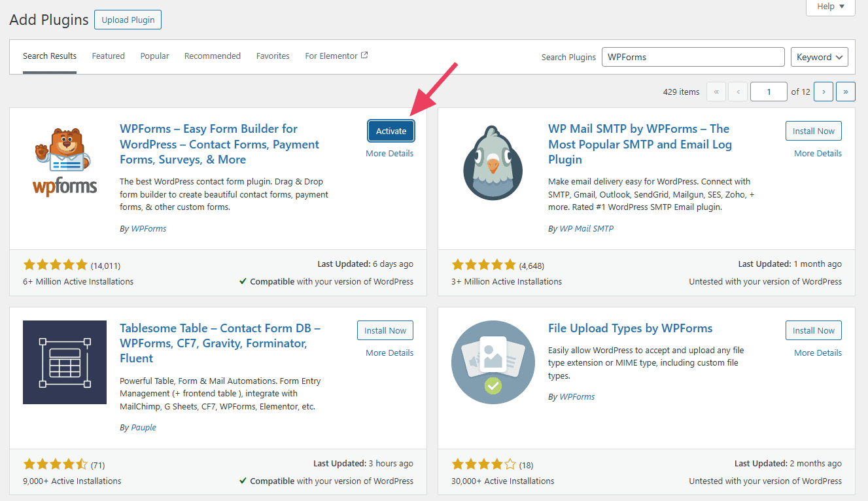Viewport: 868px width, 501px height.
Task: Open the Recommended plugins tab
Action: (213, 56)
